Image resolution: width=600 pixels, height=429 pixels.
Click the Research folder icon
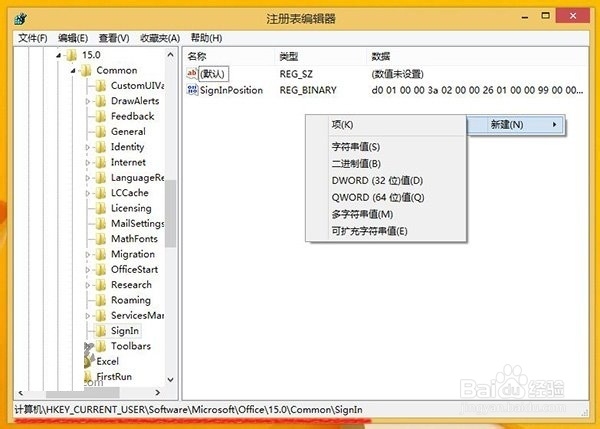click(101, 285)
